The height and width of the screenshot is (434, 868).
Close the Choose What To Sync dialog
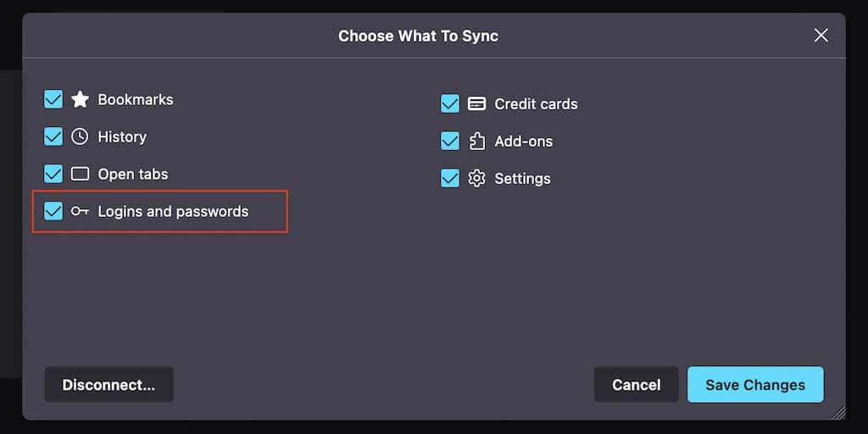pyautogui.click(x=821, y=36)
